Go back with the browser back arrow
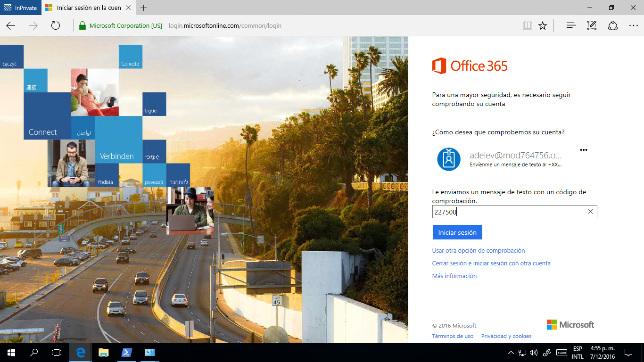Screen dimensions: 644x362 pos(11,25)
